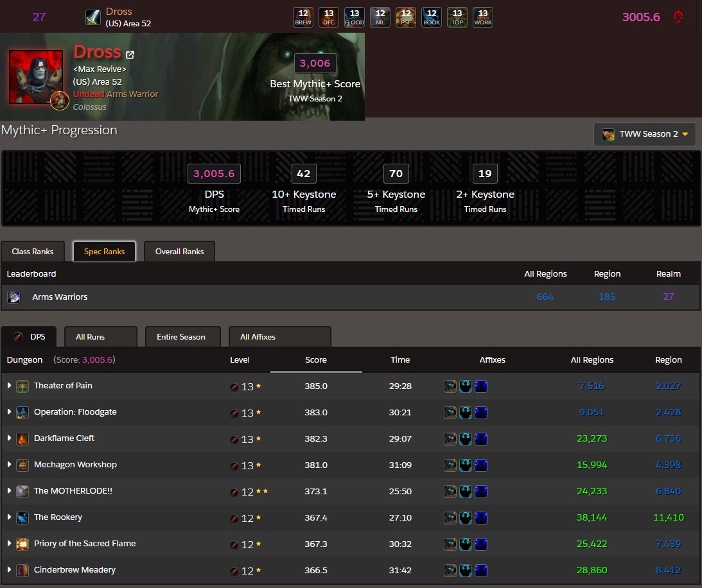
Task: Click the PSF level 12 dungeon badge
Action: 406,17
